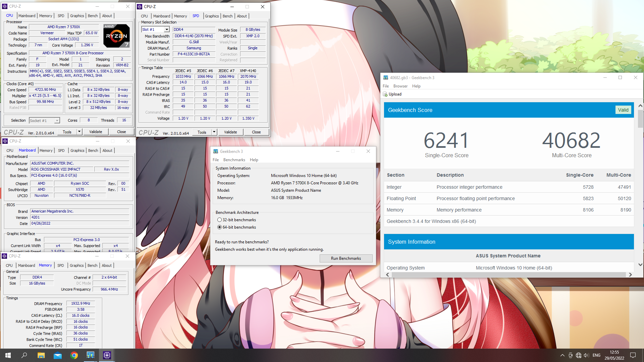644x362 pixels.
Task: Click the ROG CROSSHAIR VIII IMPACT model field
Action: coord(61,169)
